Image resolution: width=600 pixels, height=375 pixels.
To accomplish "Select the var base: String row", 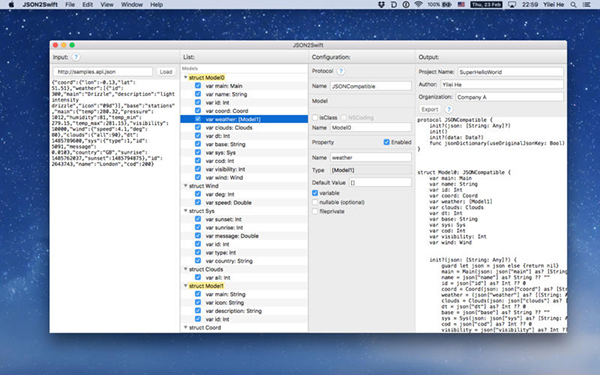I will [244, 144].
